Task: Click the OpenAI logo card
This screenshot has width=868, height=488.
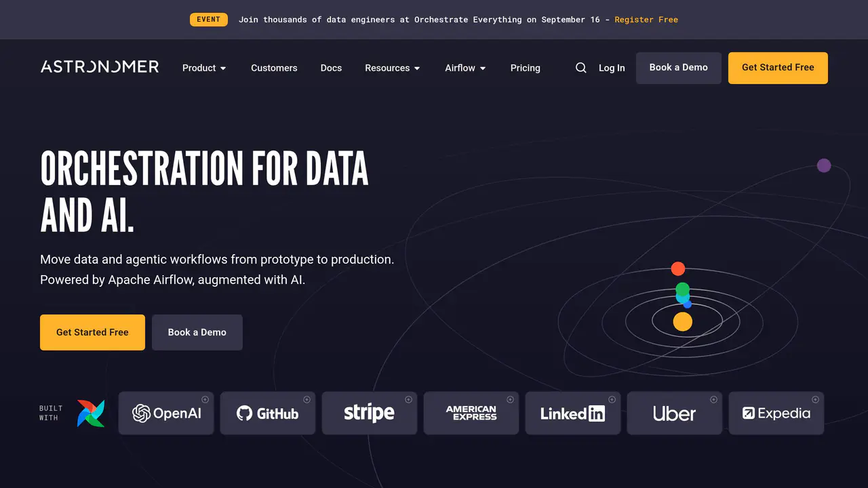Action: (166, 413)
